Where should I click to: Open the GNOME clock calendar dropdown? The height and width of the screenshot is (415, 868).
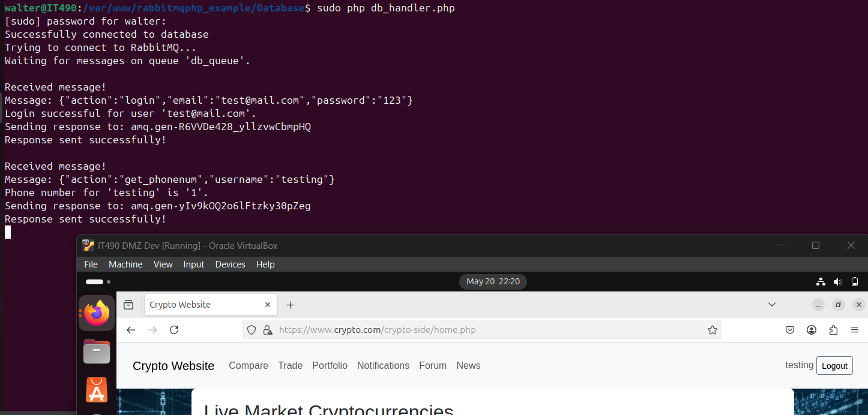[x=493, y=281]
